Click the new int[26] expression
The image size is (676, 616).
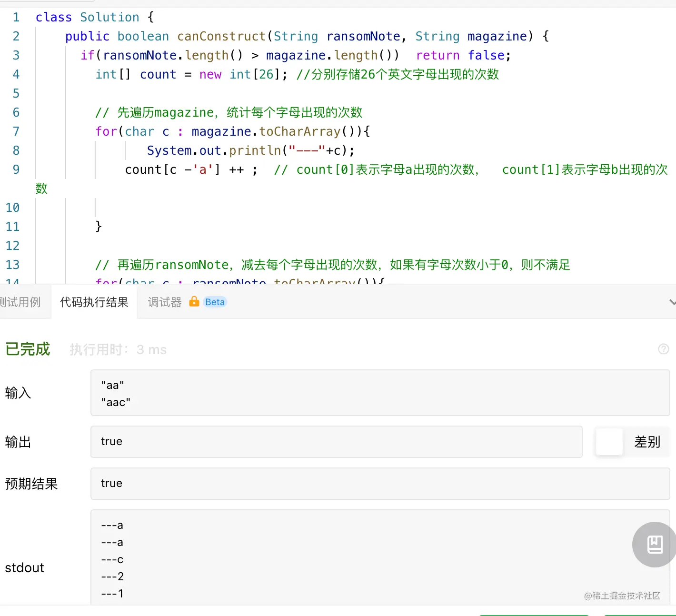243,74
